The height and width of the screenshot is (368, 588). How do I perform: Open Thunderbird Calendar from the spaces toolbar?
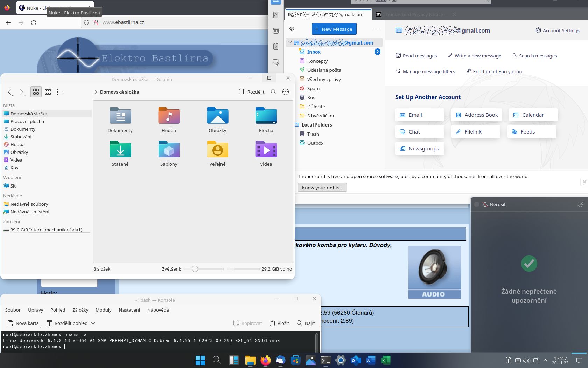276,31
